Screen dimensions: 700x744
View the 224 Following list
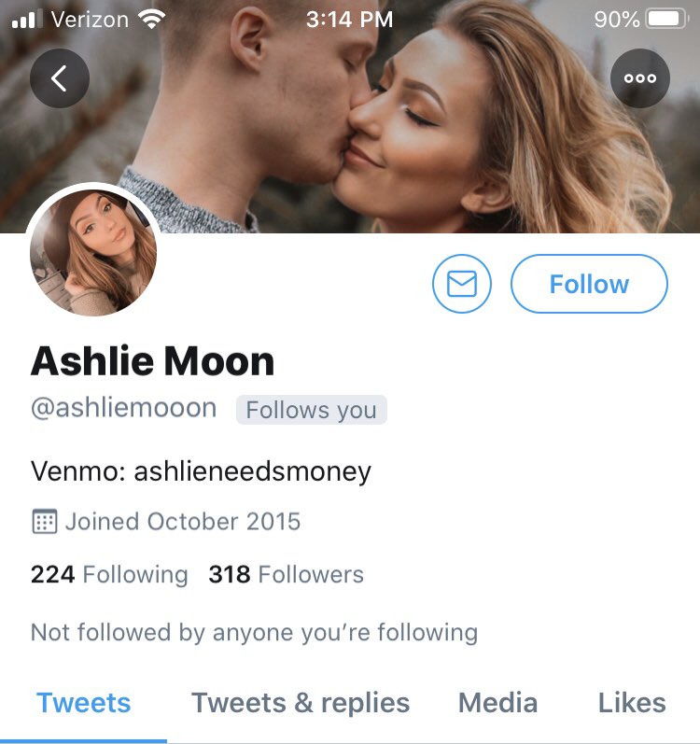coord(109,574)
